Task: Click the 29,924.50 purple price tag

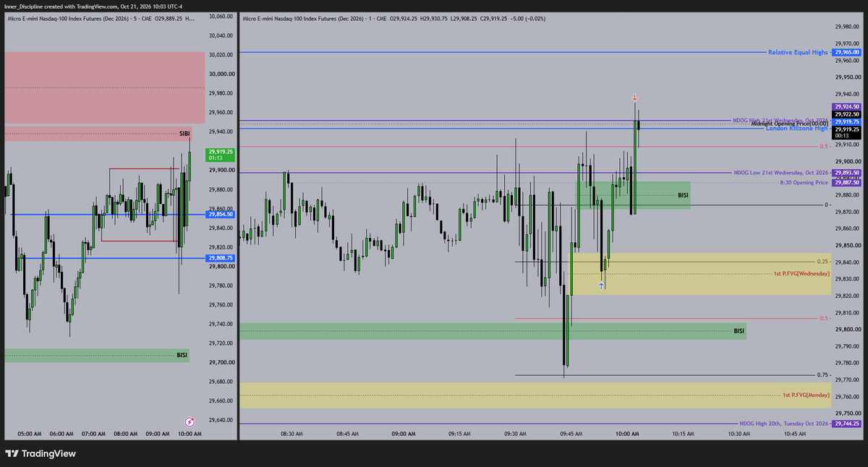Action: [847, 106]
